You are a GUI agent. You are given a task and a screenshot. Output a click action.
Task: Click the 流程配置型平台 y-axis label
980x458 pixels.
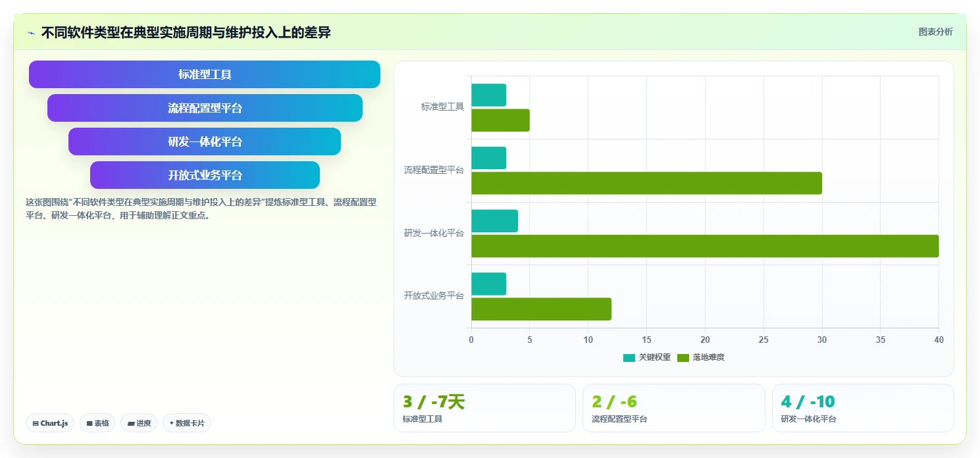click(434, 170)
